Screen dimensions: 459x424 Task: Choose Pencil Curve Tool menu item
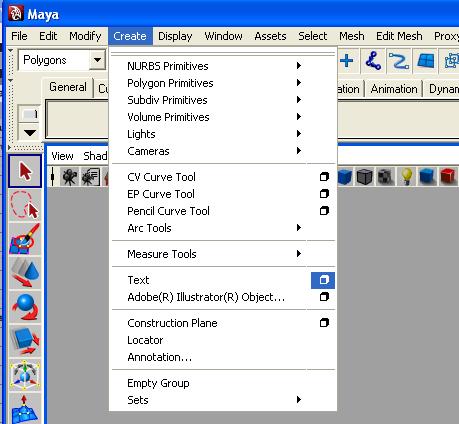click(x=168, y=211)
